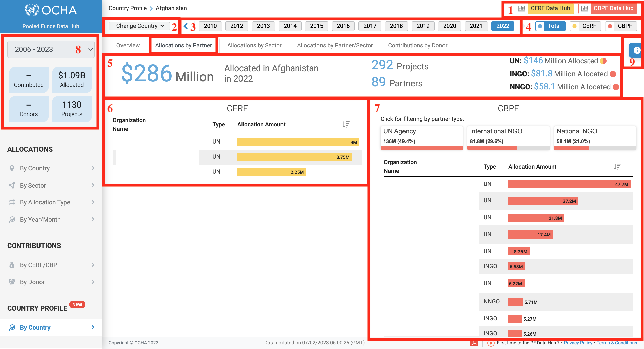Select year 2022
The width and height of the screenshot is (644, 349).
point(503,26)
